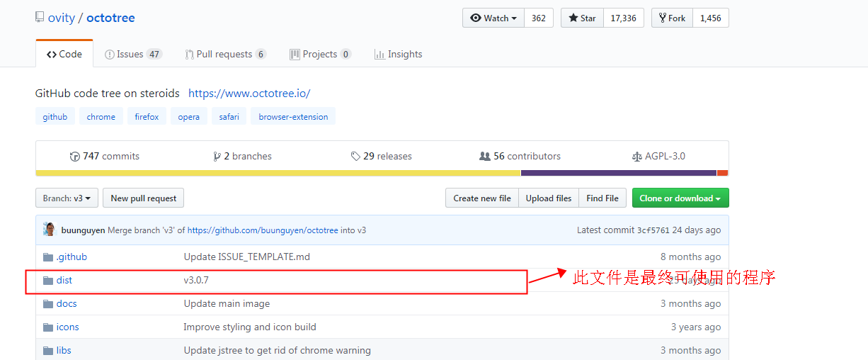This screenshot has height=360, width=868.
Task: Click the browser-extension topic tag
Action: click(293, 117)
